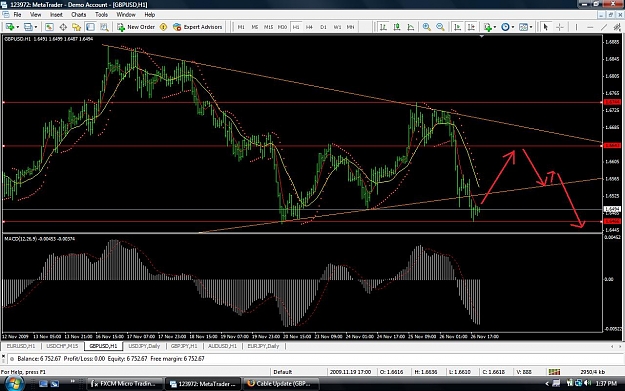Show hidden system tray icons arrow

pos(547,384)
